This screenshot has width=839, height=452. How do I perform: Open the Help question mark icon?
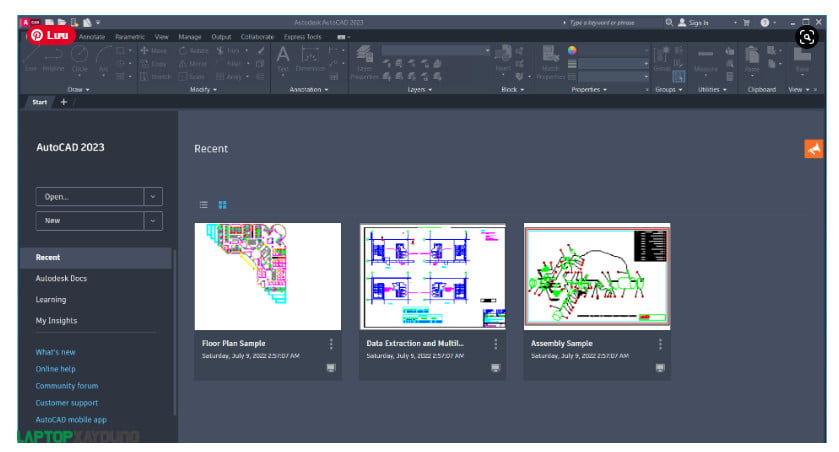(765, 22)
